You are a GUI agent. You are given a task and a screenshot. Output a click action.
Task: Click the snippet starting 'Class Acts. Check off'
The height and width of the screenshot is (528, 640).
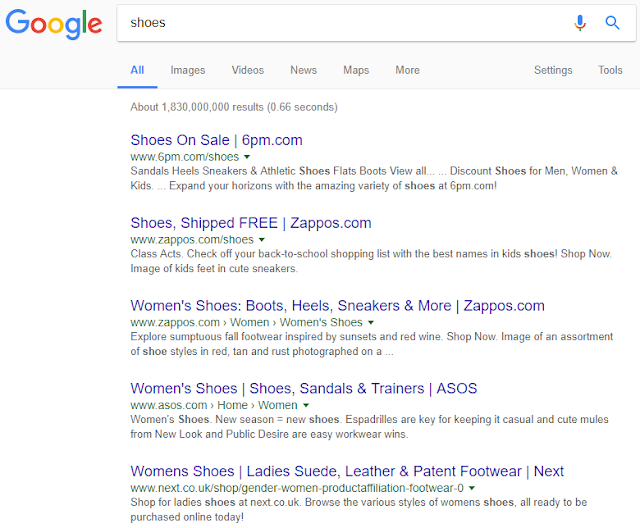click(371, 261)
